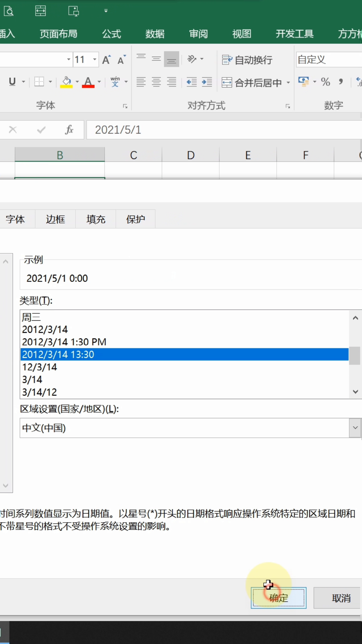Apply the accounting number format
362x644 pixels.
point(304,82)
